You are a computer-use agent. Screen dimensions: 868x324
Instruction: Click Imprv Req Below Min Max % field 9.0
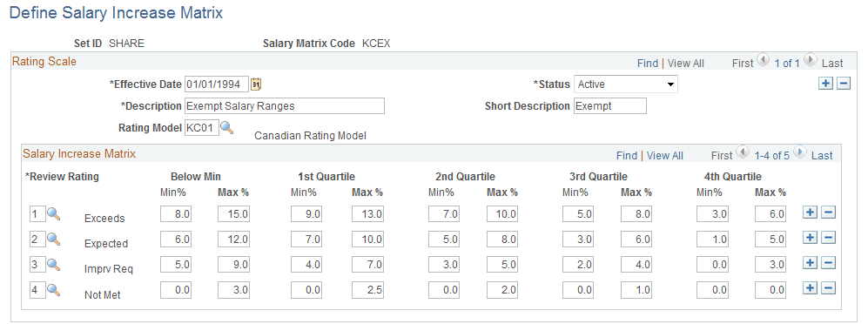tap(233, 264)
